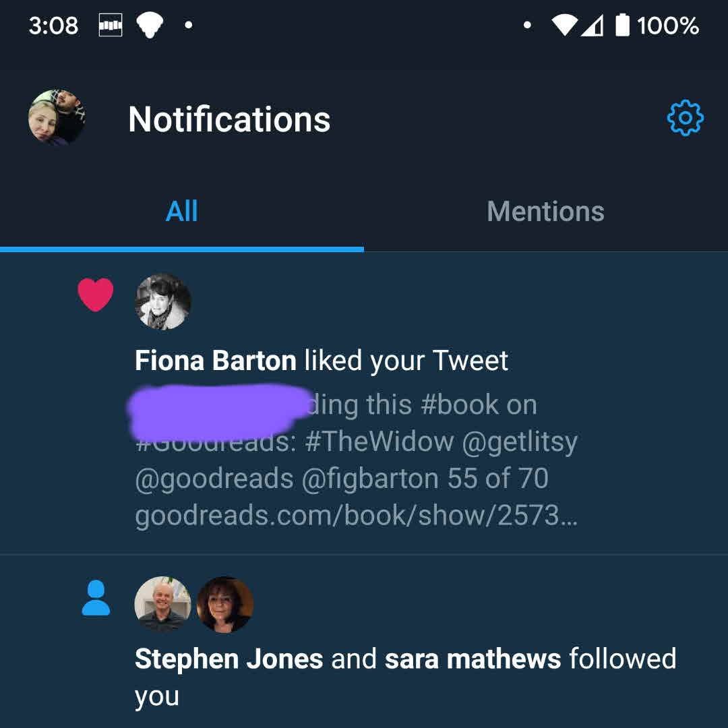This screenshot has height=728, width=728.
Task: Tap the Wi-Fi signal status icon
Action: (564, 26)
